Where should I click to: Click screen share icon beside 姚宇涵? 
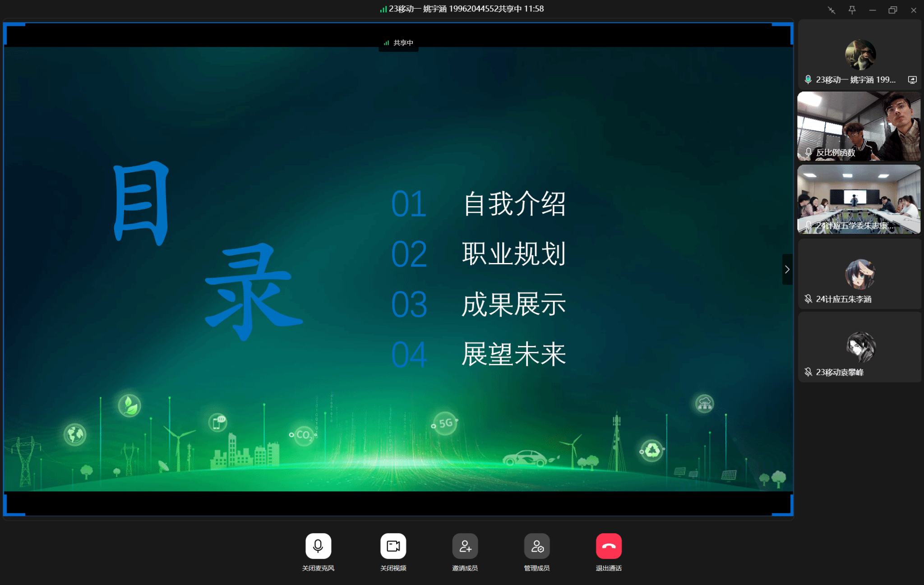pos(912,80)
